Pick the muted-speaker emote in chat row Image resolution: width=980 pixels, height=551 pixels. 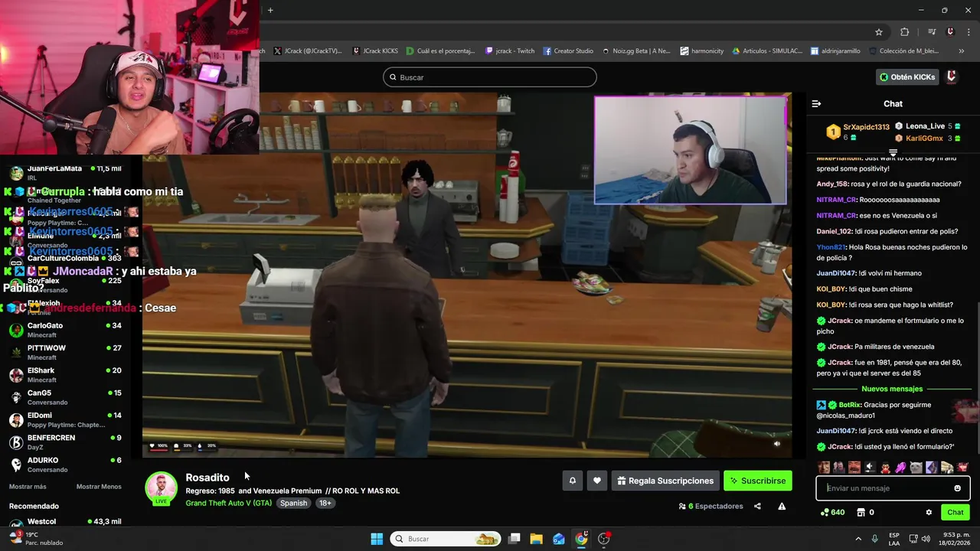(x=870, y=467)
